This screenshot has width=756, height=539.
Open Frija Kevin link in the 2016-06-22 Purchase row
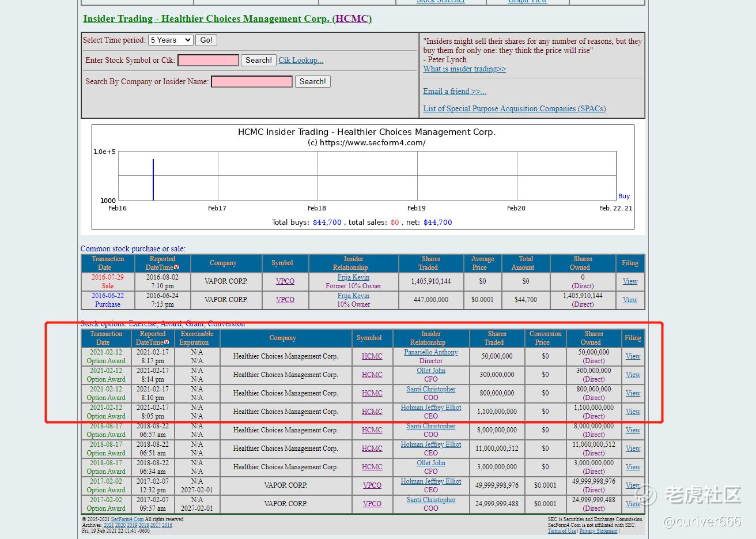353,296
